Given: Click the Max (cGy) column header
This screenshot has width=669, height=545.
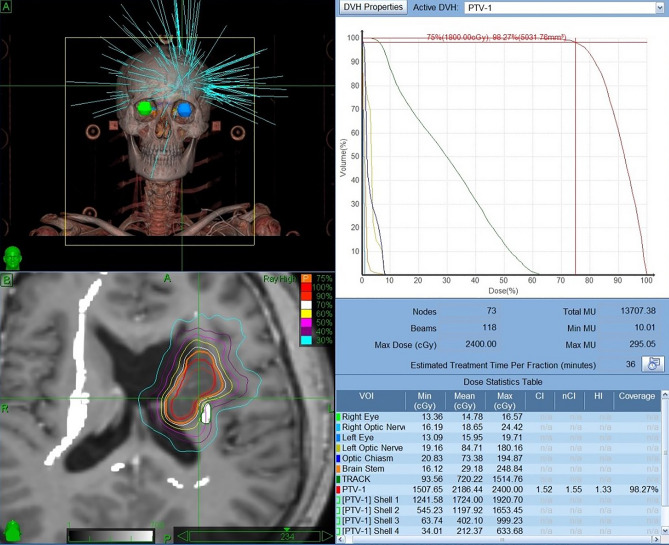Looking at the screenshot, I should pos(505,401).
